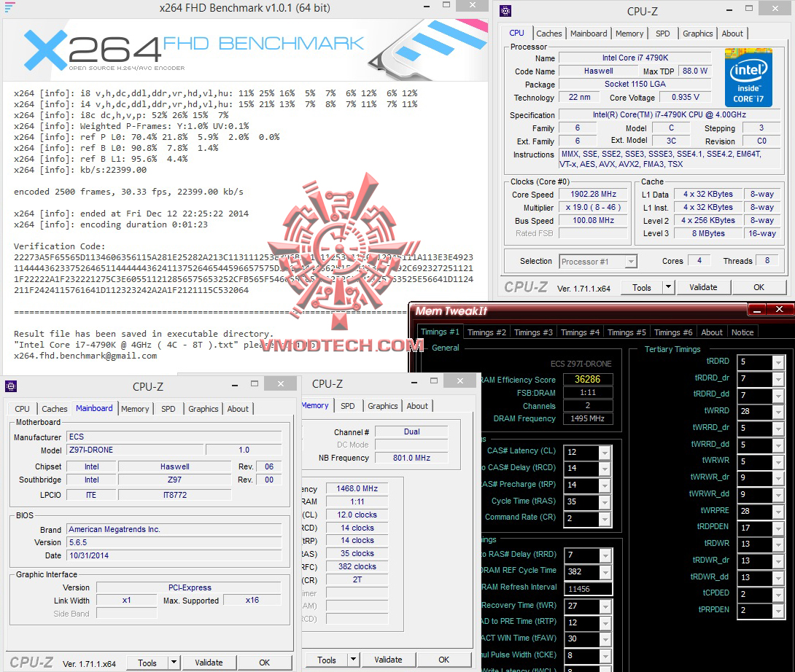Viewport: 795px width, 672px height.
Task: Switch to Timings #2 tab in Mem TweakIt
Action: tap(486, 332)
